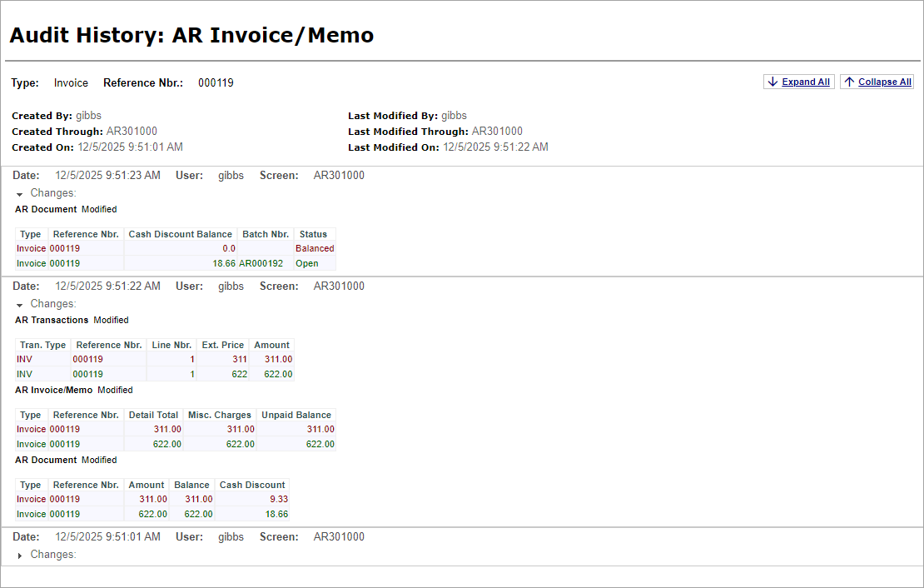Select the AR000192 batch number cell
Image resolution: width=924 pixels, height=588 pixels.
[261, 264]
